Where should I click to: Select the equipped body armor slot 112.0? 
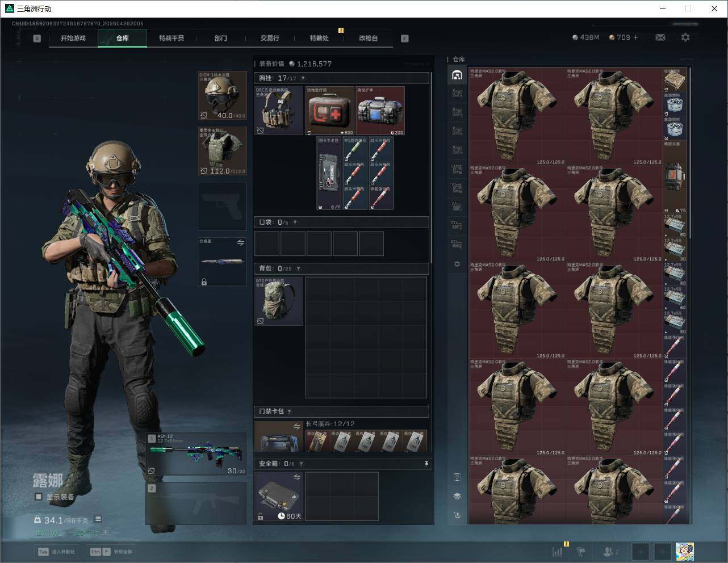(223, 151)
